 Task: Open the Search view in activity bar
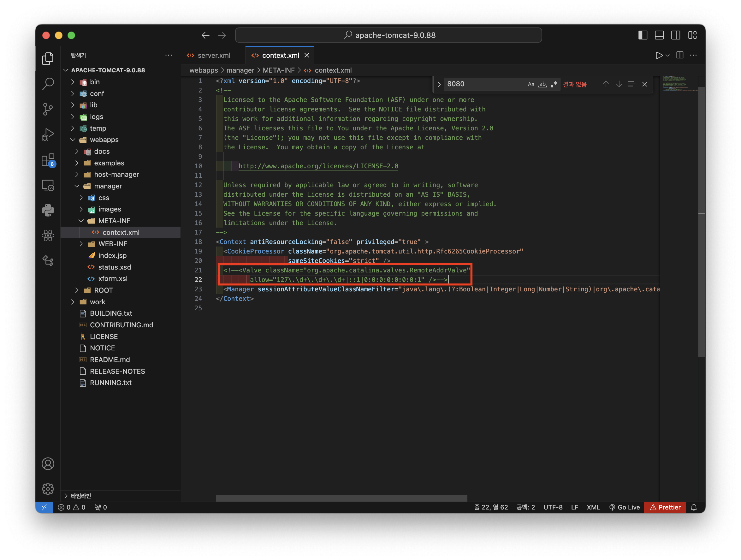coord(48,84)
